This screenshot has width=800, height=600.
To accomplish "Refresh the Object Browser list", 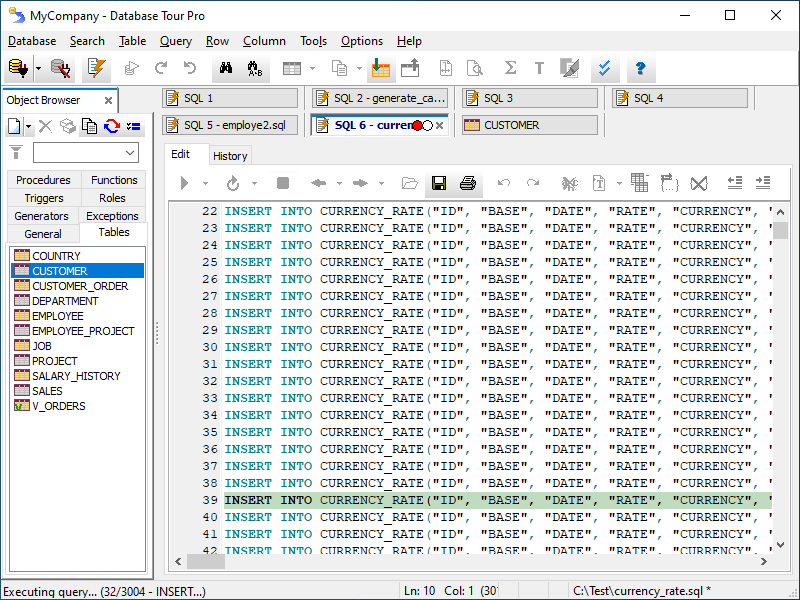I will pyautogui.click(x=111, y=126).
